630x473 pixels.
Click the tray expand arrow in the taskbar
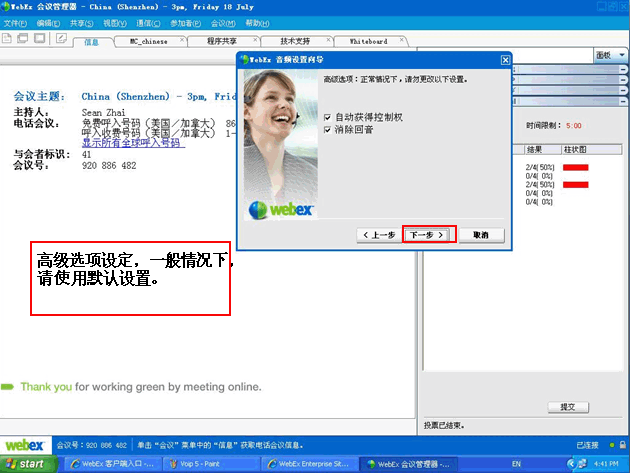click(x=571, y=464)
